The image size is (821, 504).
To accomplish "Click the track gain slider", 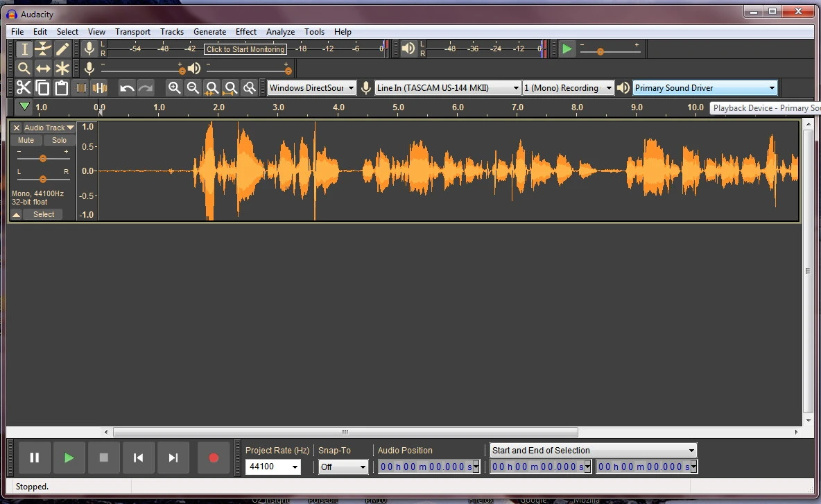I will (x=43, y=158).
